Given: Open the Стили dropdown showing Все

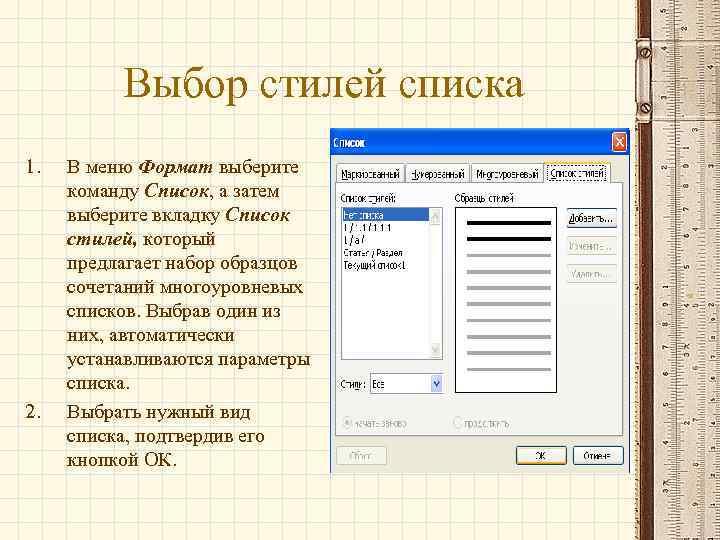Looking at the screenshot, I should (x=406, y=384).
